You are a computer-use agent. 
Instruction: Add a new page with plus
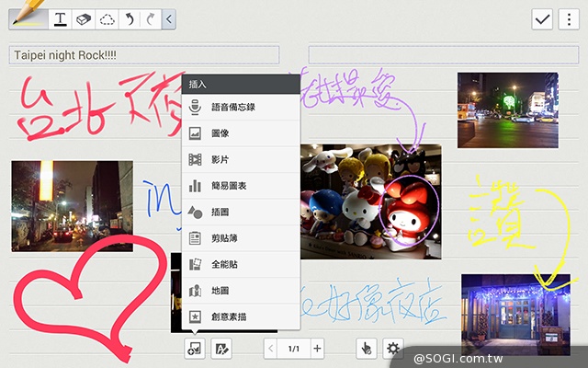click(317, 349)
